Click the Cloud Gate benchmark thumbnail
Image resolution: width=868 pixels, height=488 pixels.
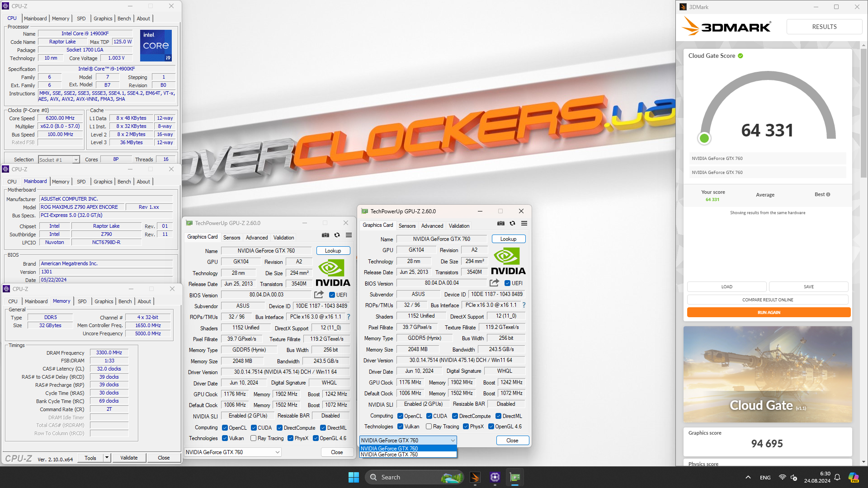pyautogui.click(x=768, y=375)
